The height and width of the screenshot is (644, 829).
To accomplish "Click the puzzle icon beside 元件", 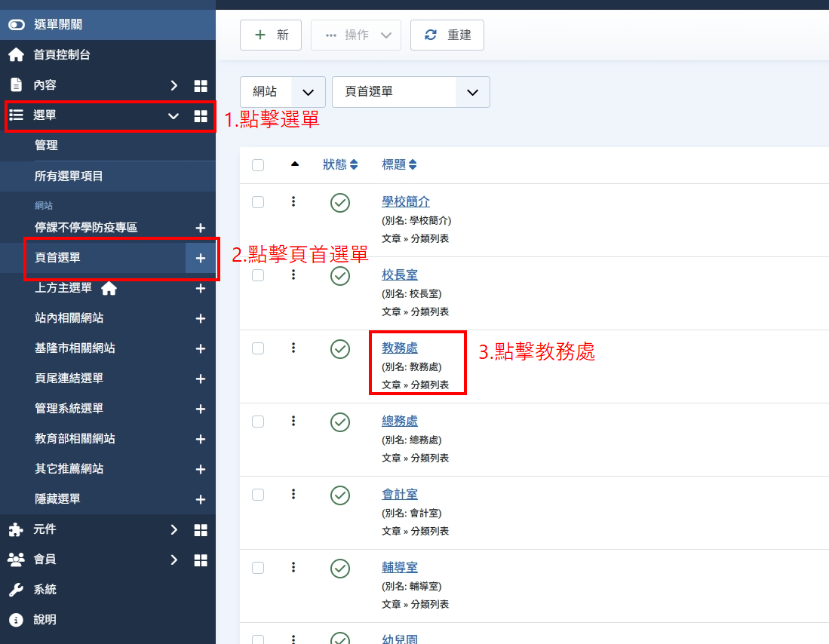I will click(x=17, y=529).
